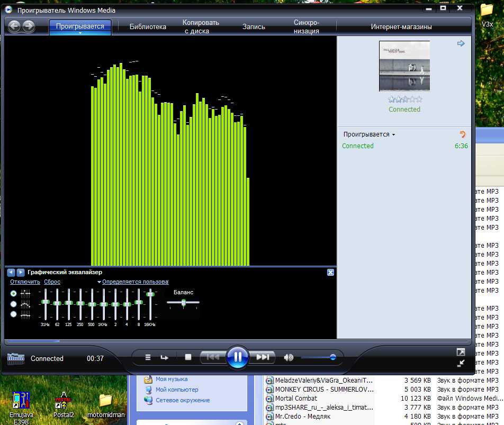Open the Библиотека tab
The width and height of the screenshot is (504, 425).
(148, 26)
